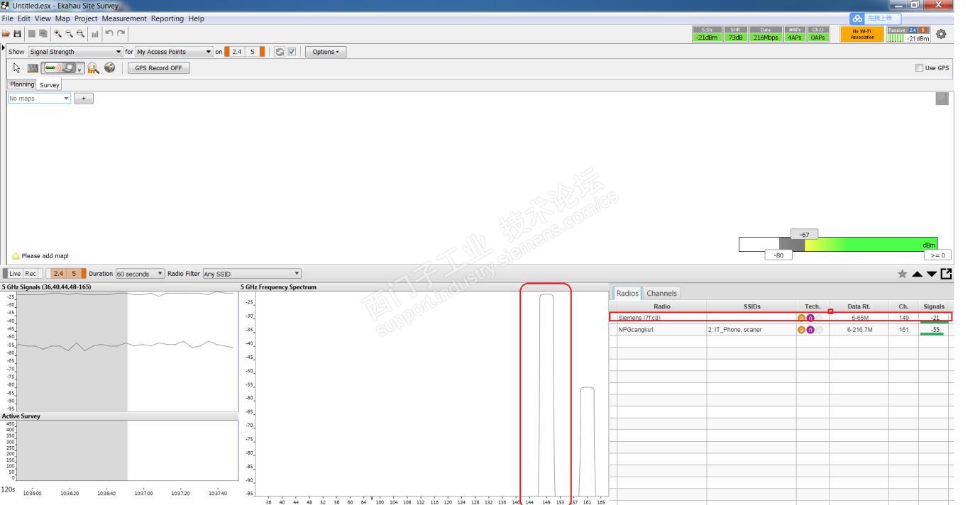Open the Signal Strength visualization dropdown
980x505 pixels.
pos(75,52)
